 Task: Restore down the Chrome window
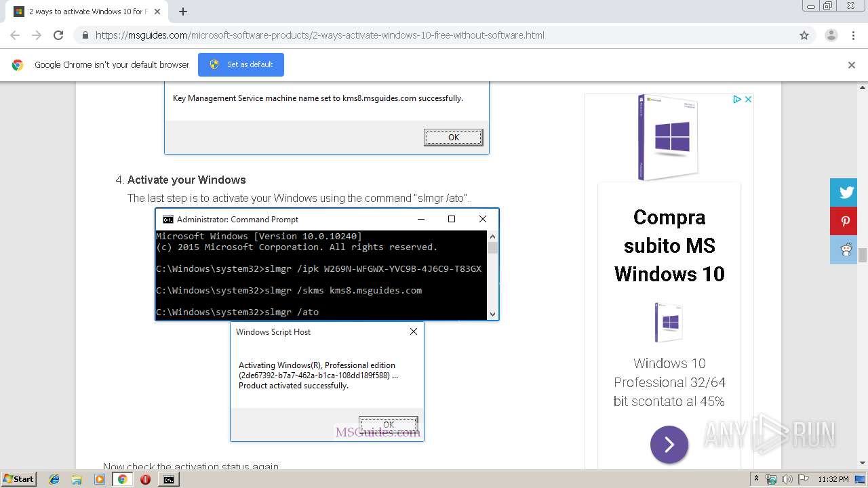tap(827, 5)
